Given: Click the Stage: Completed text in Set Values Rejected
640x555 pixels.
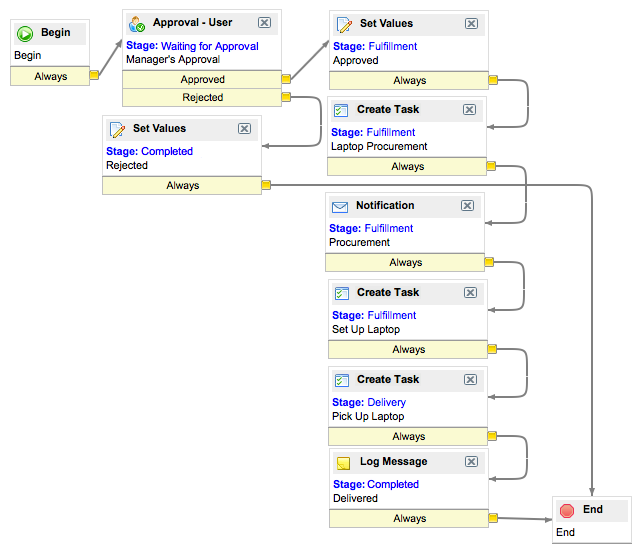Looking at the screenshot, I should tap(149, 151).
